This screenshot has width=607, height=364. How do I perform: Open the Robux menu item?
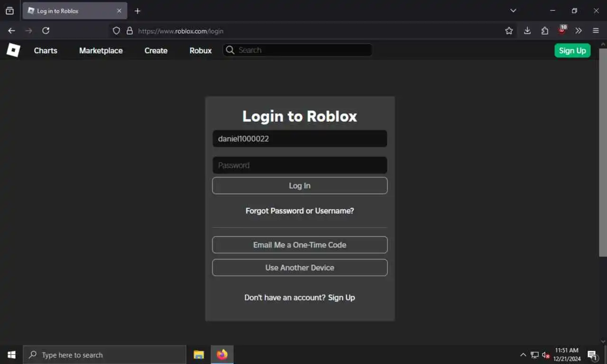point(201,50)
